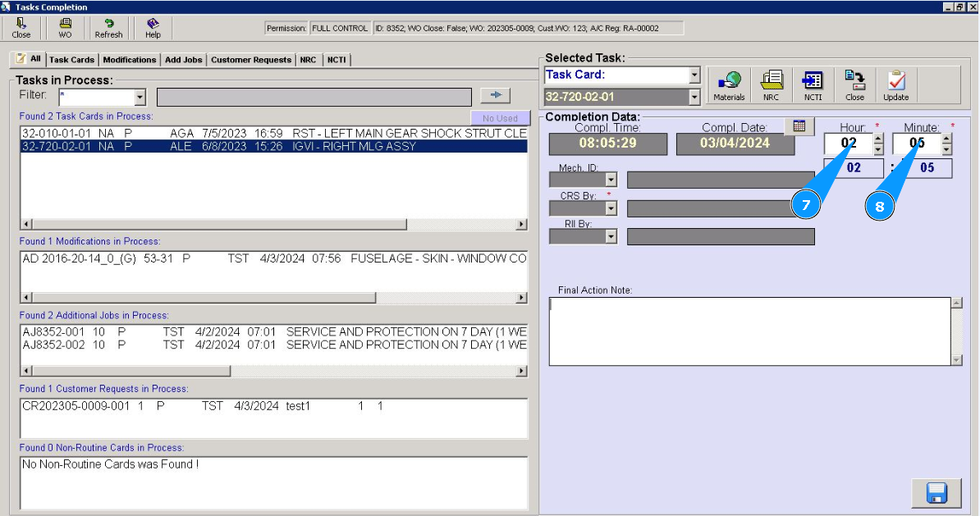Click the floppy disk save button
The height and width of the screenshot is (516, 980).
click(936, 493)
